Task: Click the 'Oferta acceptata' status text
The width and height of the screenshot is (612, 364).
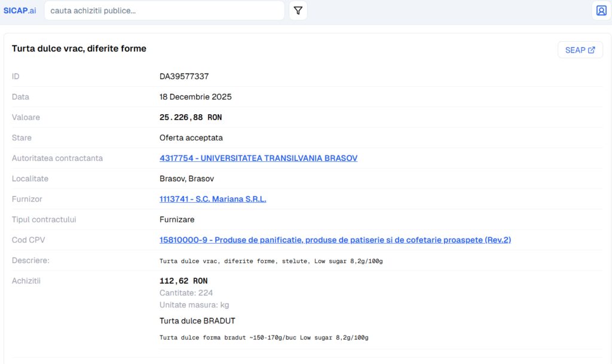Action: coord(191,138)
